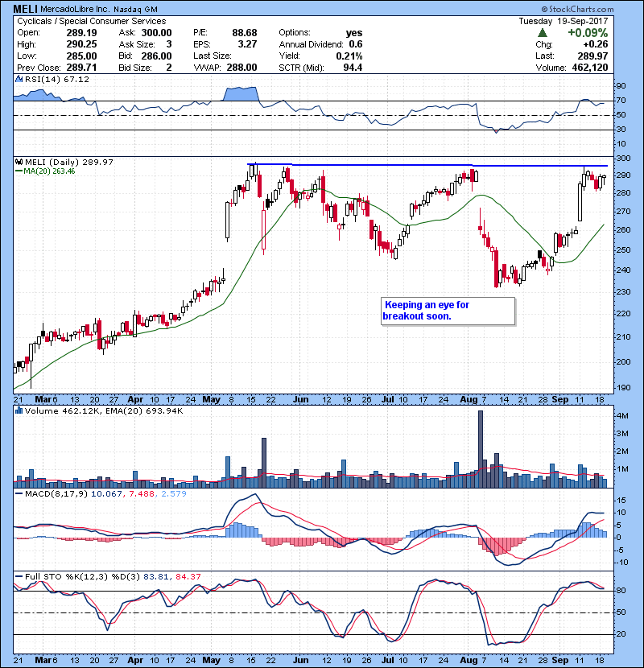This screenshot has width=644, height=668.
Task: Click the RSI(14) 67.12 panel label
Action: point(57,79)
